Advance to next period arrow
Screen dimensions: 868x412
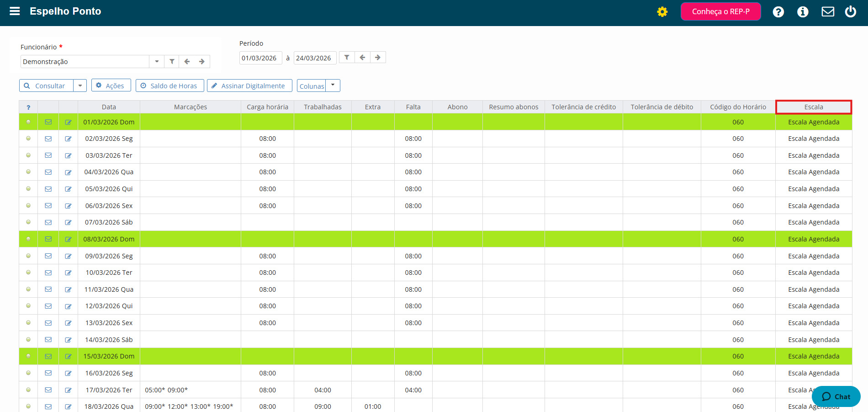(378, 57)
